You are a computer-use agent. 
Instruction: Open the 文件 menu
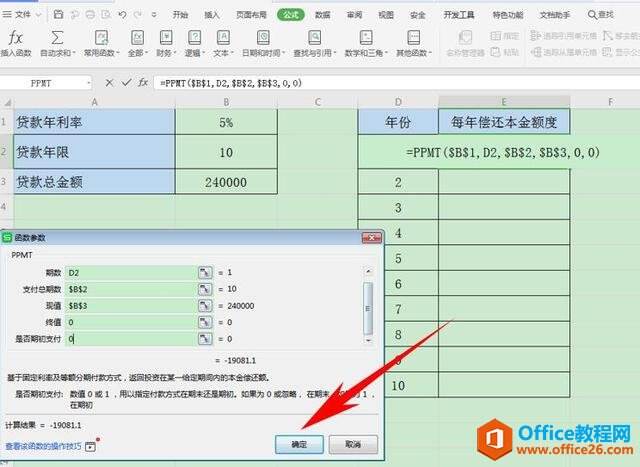tap(17, 15)
